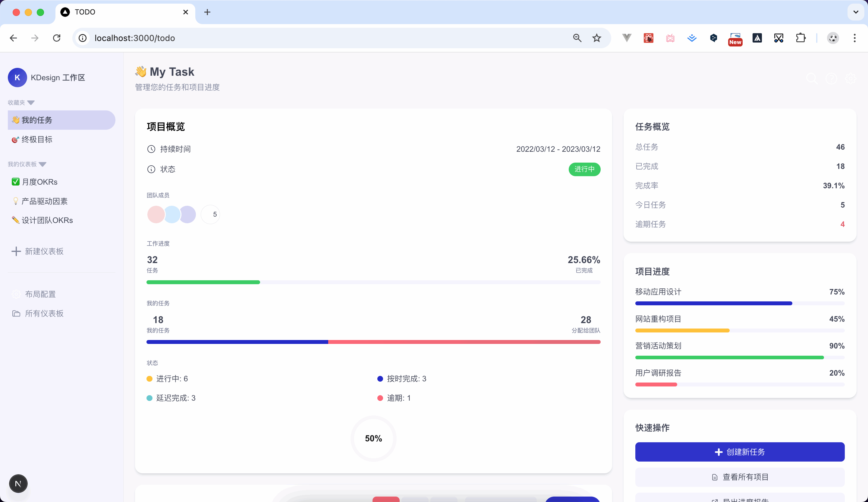This screenshot has height=502, width=868.
Task: Click 创建新任务 button
Action: [740, 452]
